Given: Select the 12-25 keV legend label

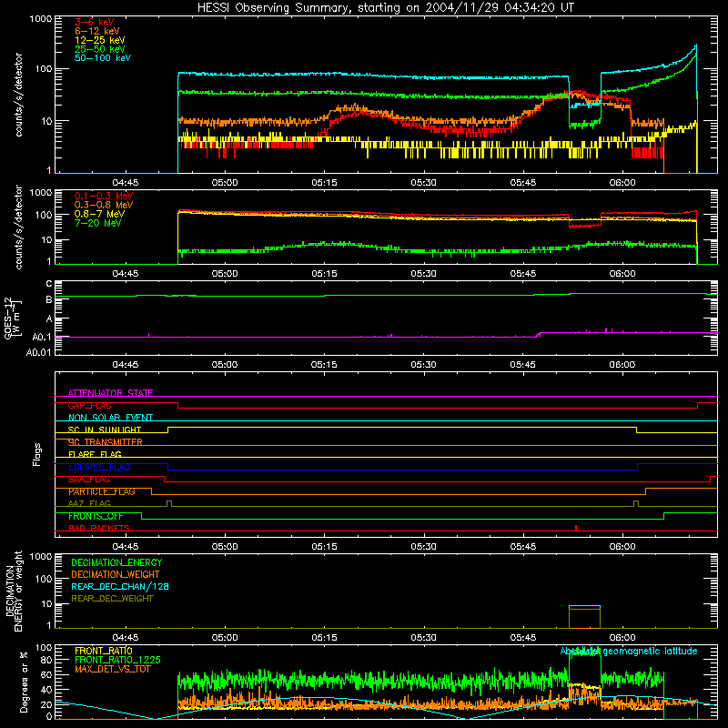Looking at the screenshot, I should [100, 40].
